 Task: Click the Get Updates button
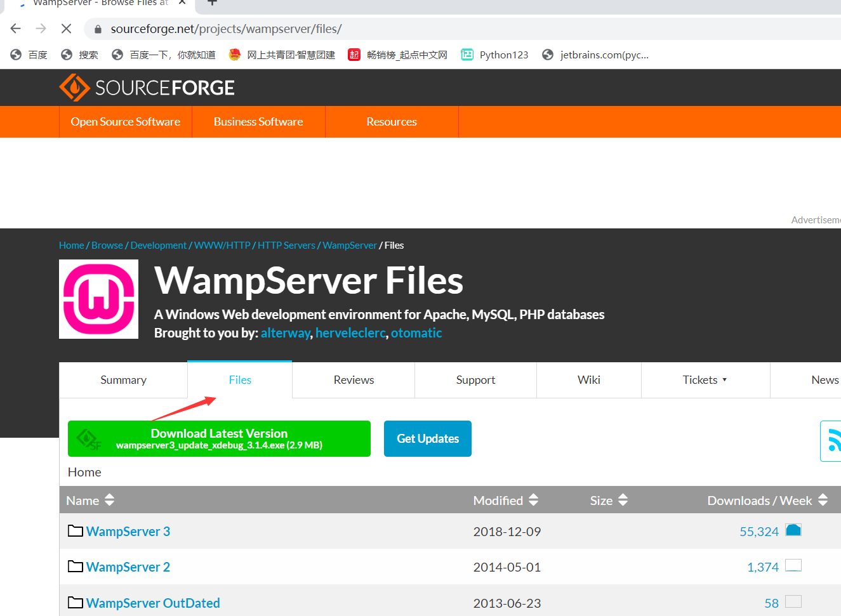click(428, 438)
